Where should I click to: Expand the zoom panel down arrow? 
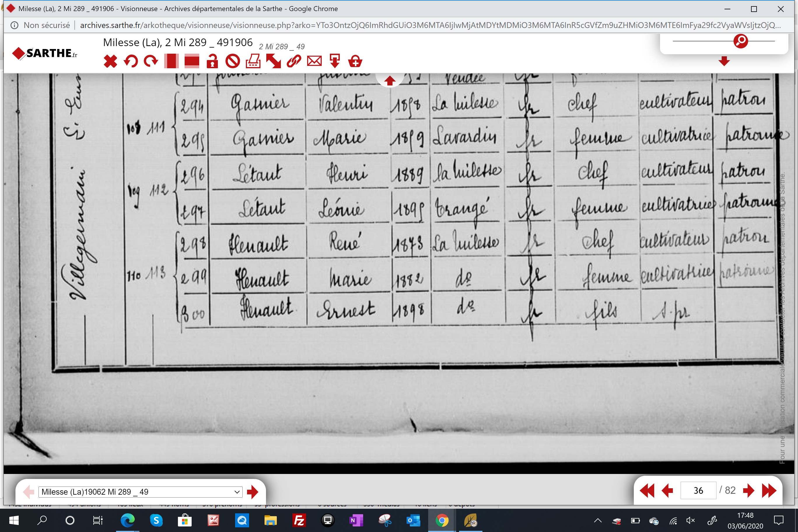coord(724,61)
